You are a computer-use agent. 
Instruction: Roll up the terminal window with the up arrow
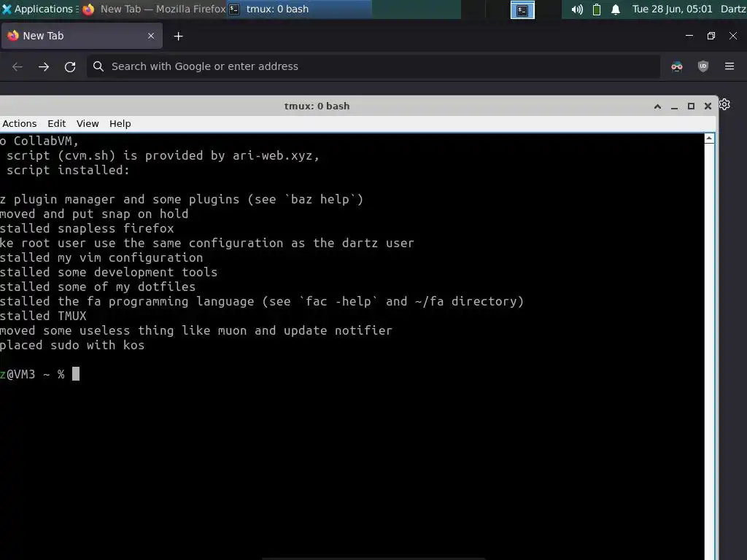click(657, 106)
